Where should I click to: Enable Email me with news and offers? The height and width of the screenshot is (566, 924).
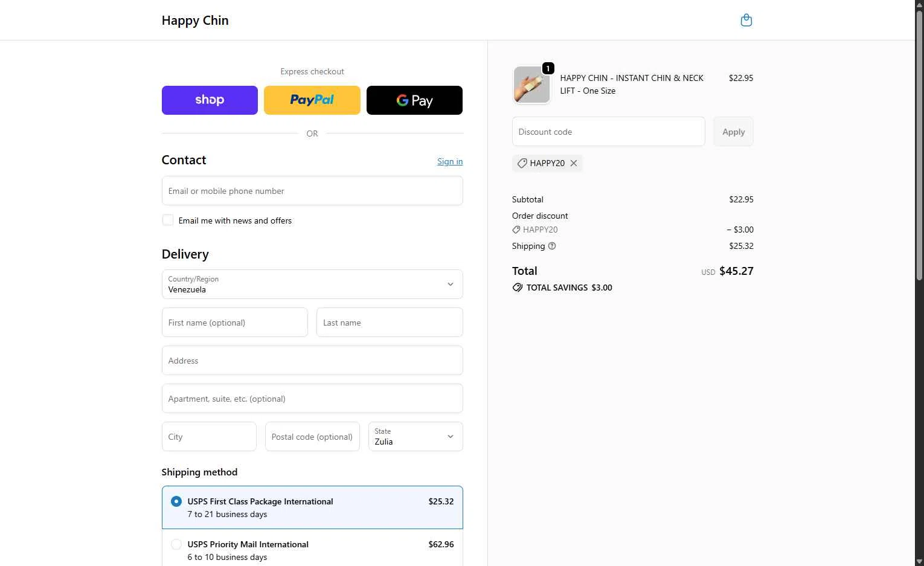point(168,220)
